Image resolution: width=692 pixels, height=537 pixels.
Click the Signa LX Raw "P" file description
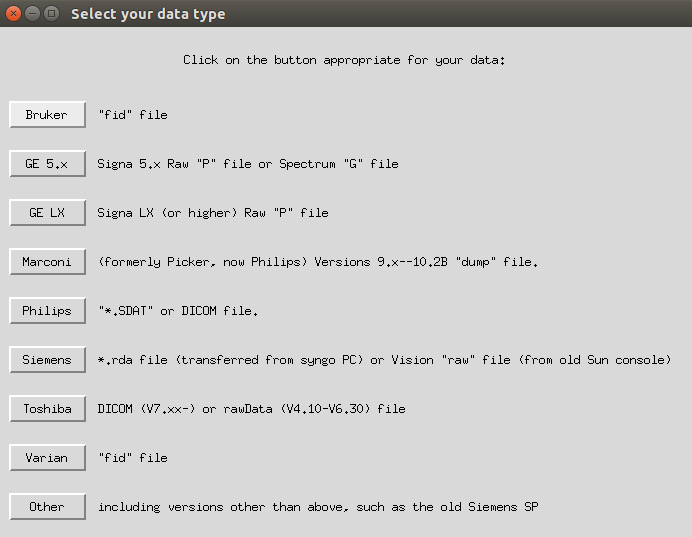[x=212, y=213]
